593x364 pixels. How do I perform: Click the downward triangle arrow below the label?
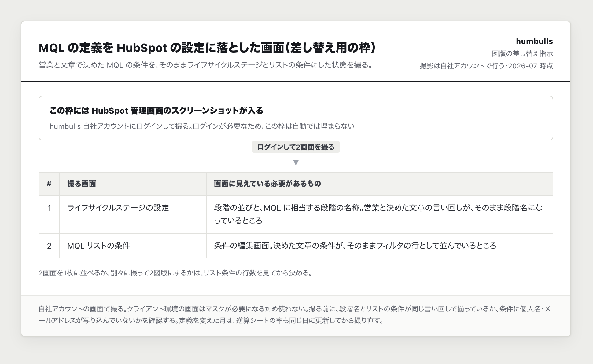296,162
